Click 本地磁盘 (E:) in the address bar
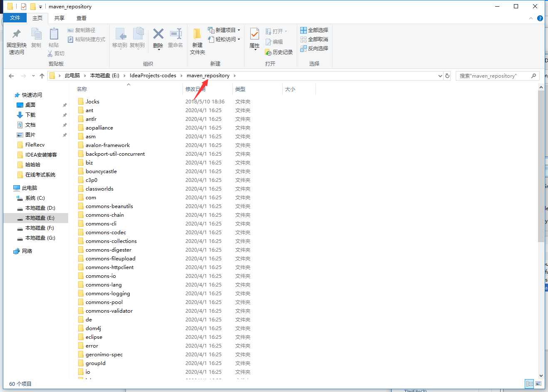 (105, 76)
